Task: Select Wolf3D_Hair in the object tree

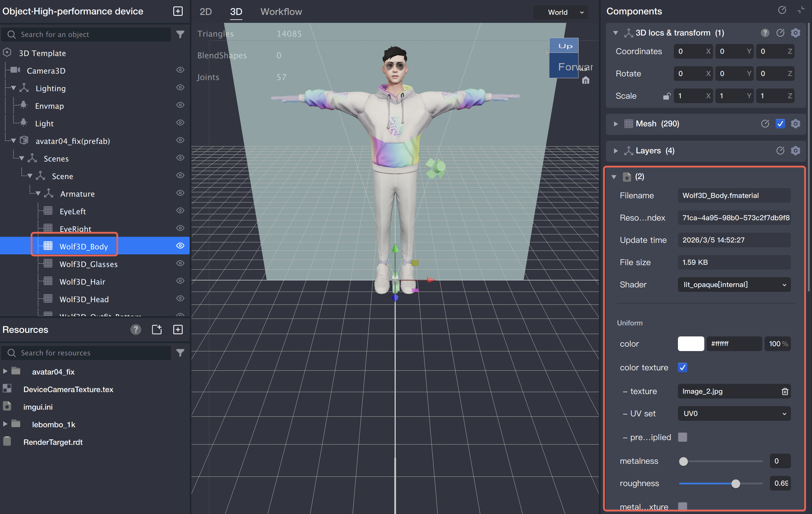Action: click(82, 281)
